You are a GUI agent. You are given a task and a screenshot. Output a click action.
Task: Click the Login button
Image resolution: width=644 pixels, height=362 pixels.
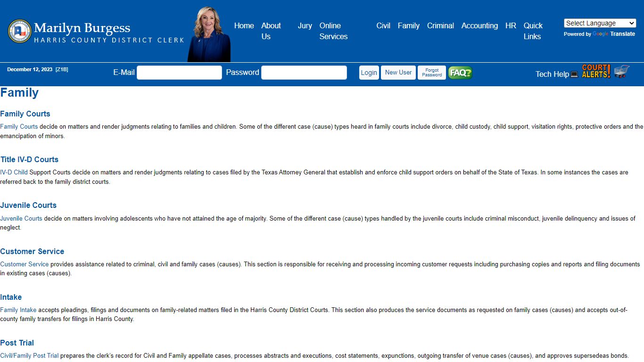[369, 73]
